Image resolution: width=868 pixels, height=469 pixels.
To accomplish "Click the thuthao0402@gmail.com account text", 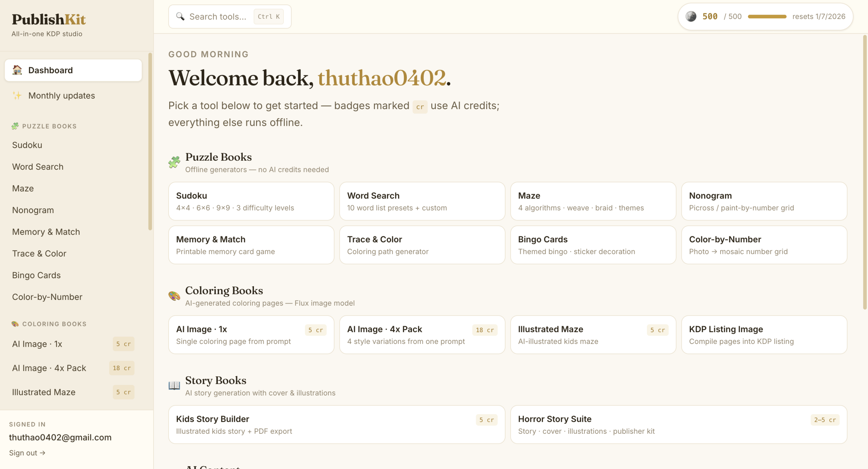I will point(60,437).
